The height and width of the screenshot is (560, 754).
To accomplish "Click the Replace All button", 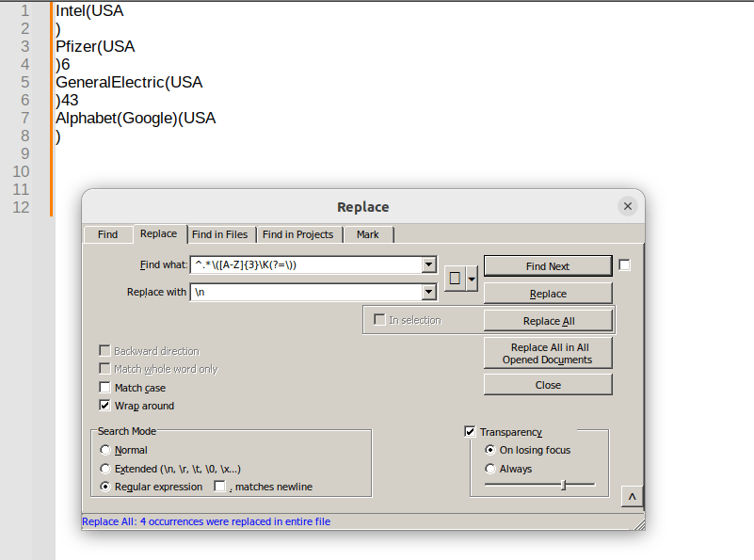I will click(x=548, y=321).
